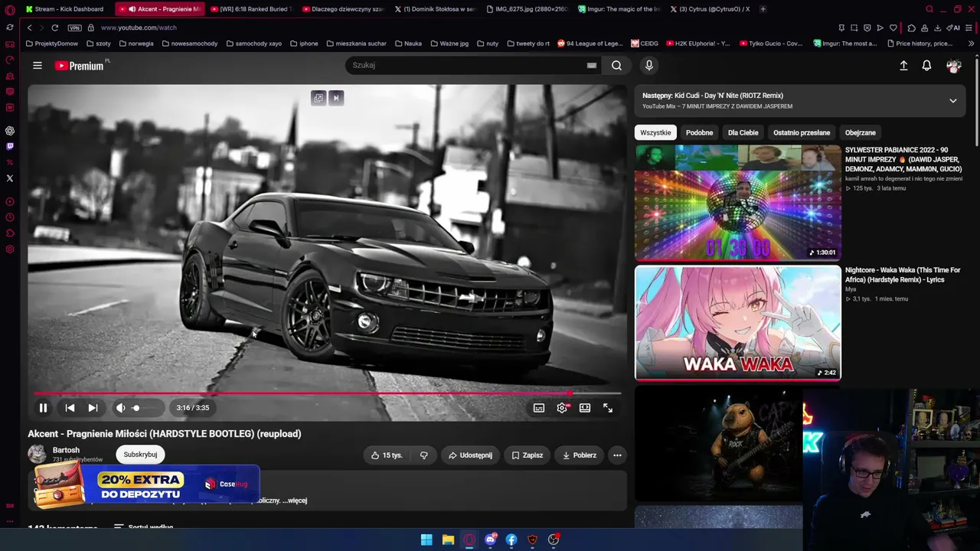Collapse the Następny queue panel

click(x=953, y=100)
